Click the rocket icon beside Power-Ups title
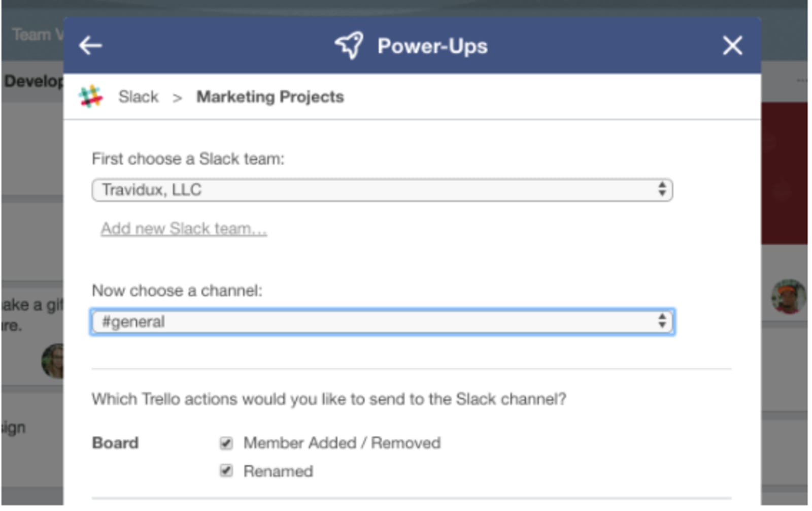 pos(349,46)
